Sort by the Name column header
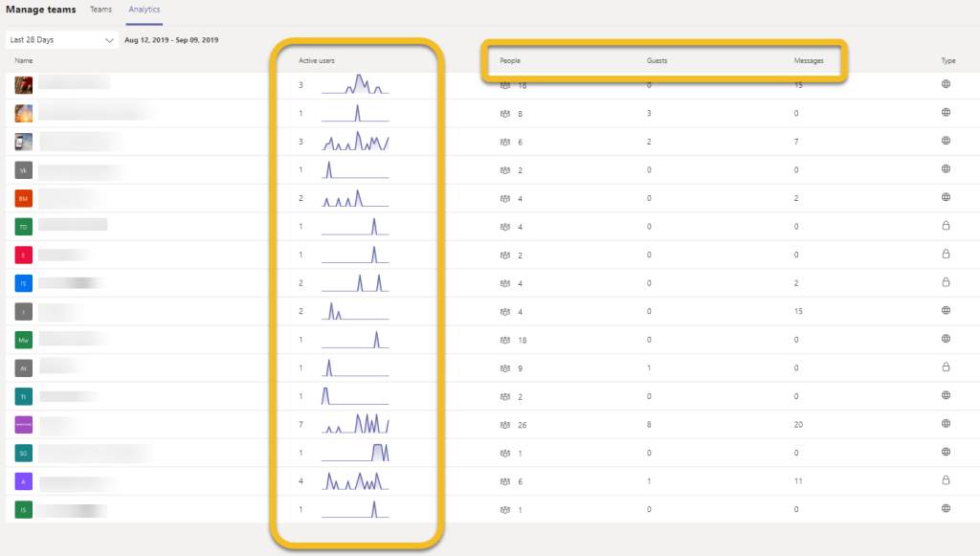This screenshot has width=980, height=556. pos(24,60)
